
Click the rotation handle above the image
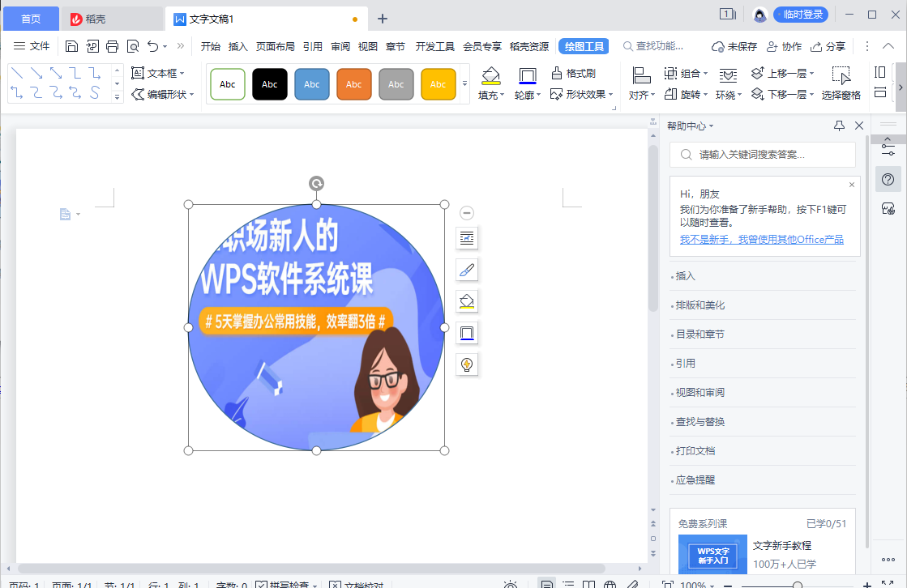pyautogui.click(x=316, y=184)
